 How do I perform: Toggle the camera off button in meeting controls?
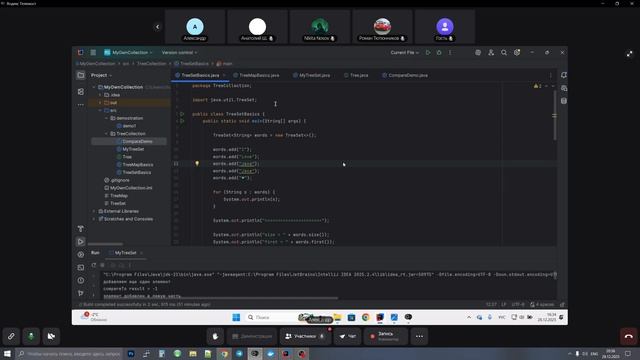[x=51, y=336]
